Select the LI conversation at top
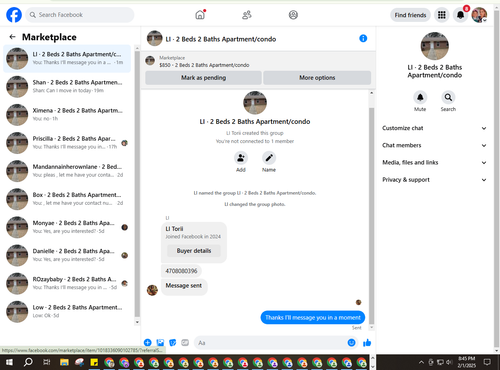The width and height of the screenshot is (500, 370). (67, 58)
